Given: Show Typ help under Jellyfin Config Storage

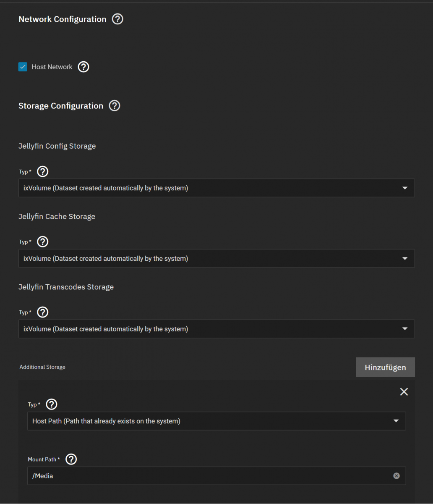Looking at the screenshot, I should click(x=43, y=171).
